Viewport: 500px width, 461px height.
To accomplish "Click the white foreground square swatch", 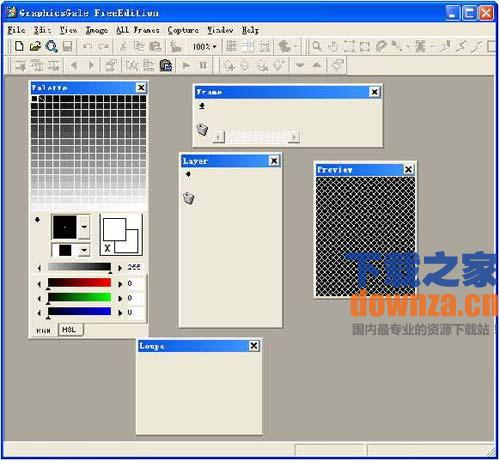I will pos(114,229).
